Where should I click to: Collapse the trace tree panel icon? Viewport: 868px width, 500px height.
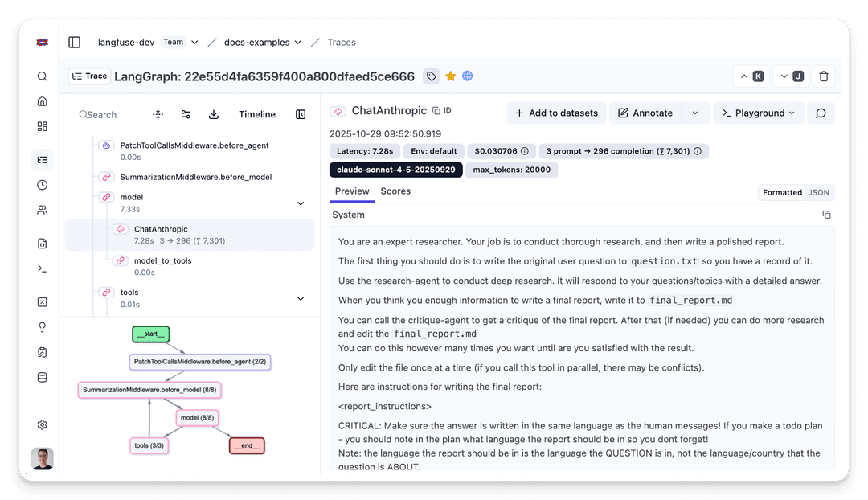point(301,114)
